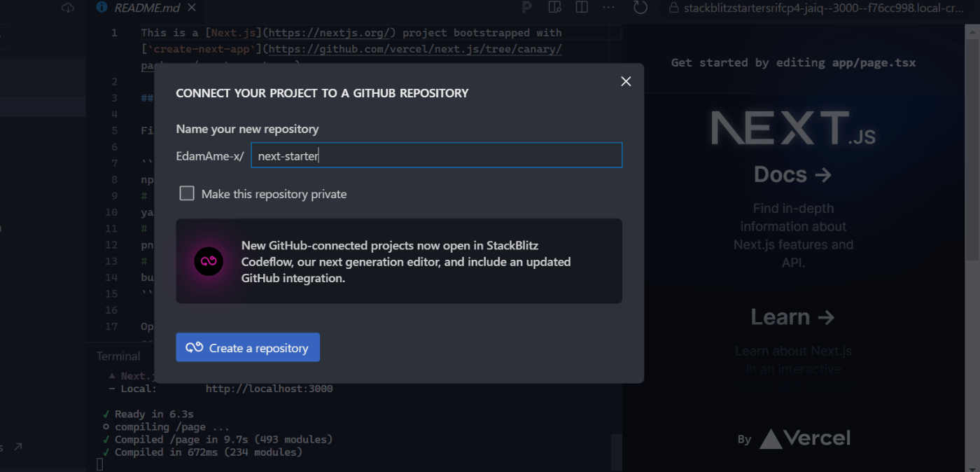Close the README.md editor tab
This screenshot has width=980, height=472.
[x=192, y=8]
